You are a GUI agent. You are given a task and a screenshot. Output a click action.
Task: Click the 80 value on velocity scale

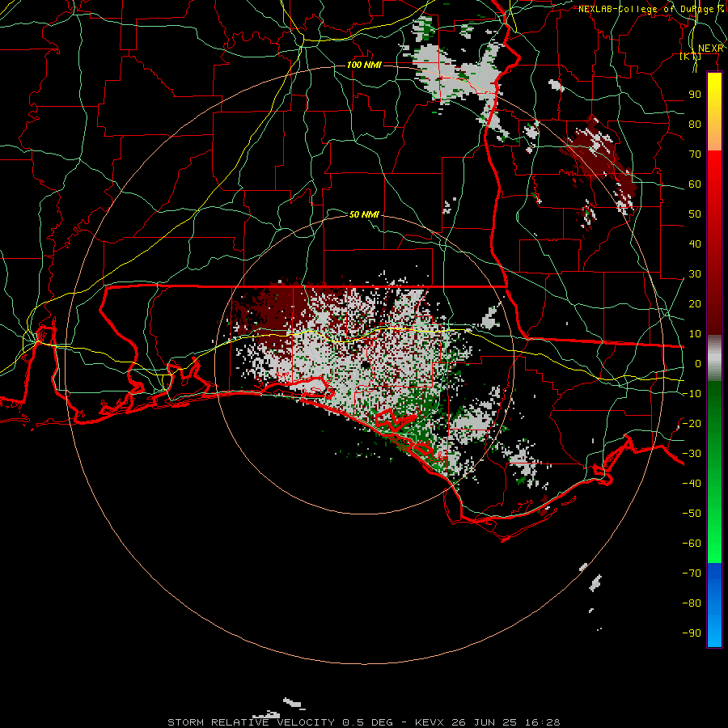(x=695, y=125)
